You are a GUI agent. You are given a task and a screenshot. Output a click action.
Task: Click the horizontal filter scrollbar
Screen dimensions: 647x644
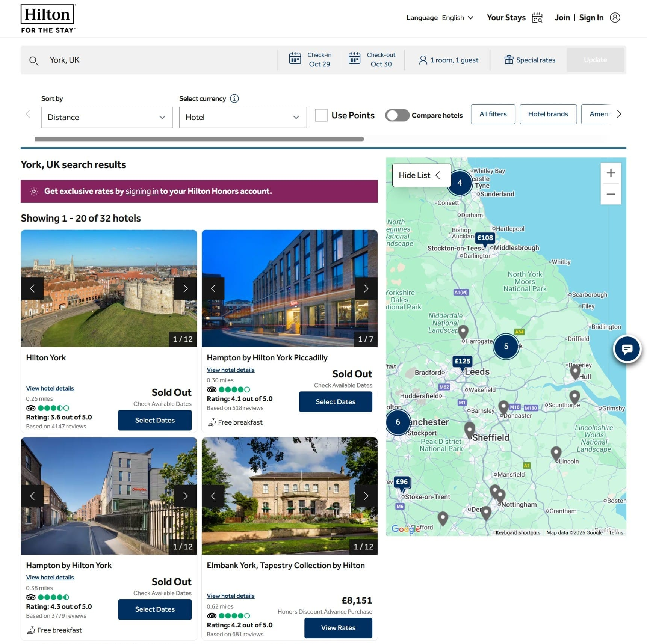click(199, 139)
